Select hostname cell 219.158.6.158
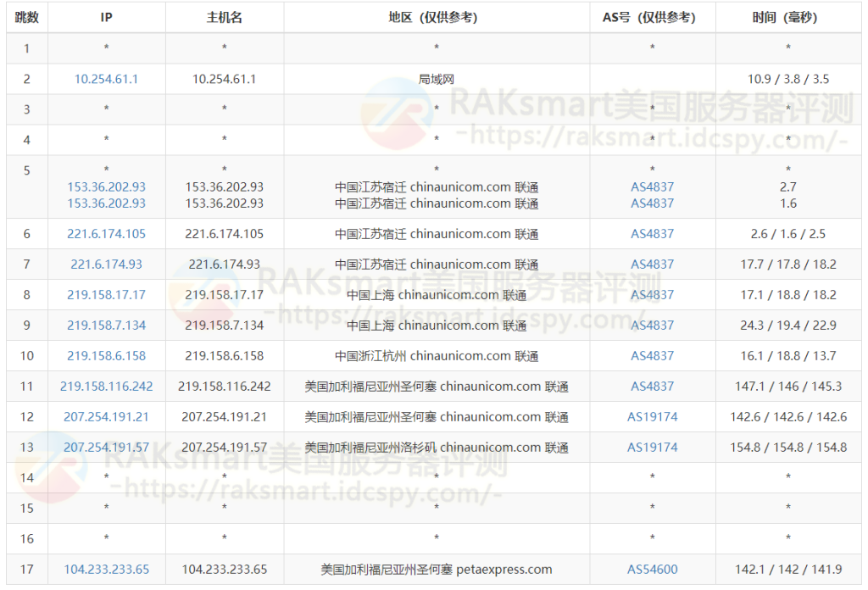 coord(224,356)
